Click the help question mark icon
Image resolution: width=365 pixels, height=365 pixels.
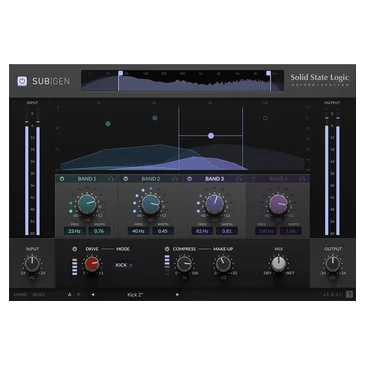click(349, 294)
